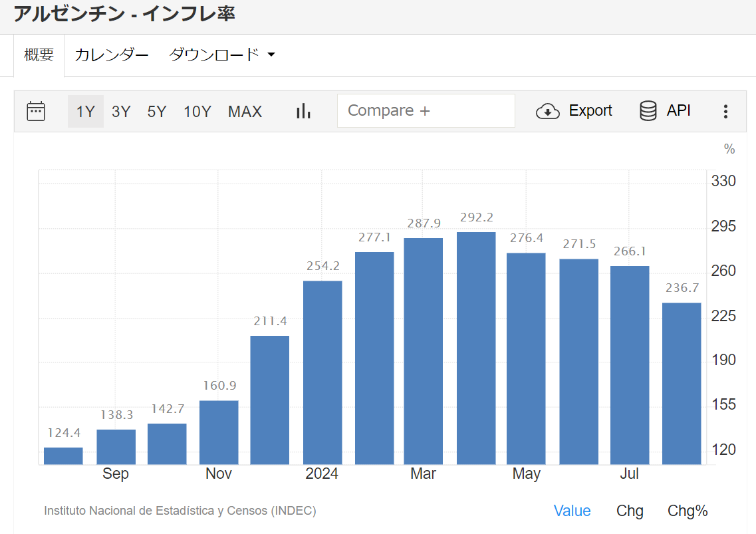
Task: Click the bar chart type icon
Action: coord(303,111)
